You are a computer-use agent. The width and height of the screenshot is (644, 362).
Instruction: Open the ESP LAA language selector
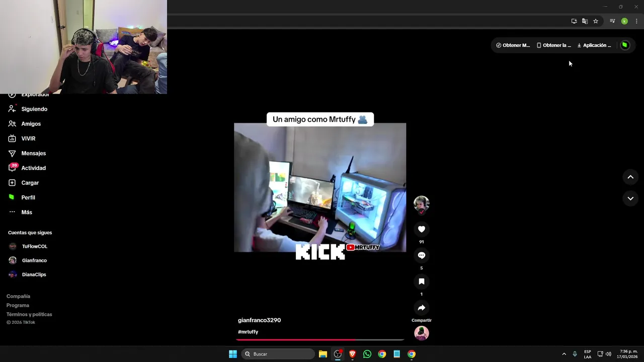click(588, 354)
